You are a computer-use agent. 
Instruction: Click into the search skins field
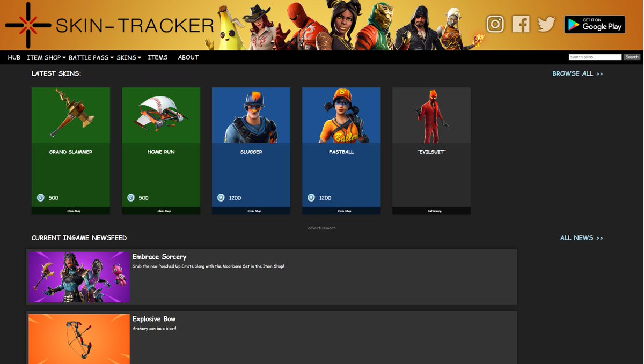click(595, 57)
